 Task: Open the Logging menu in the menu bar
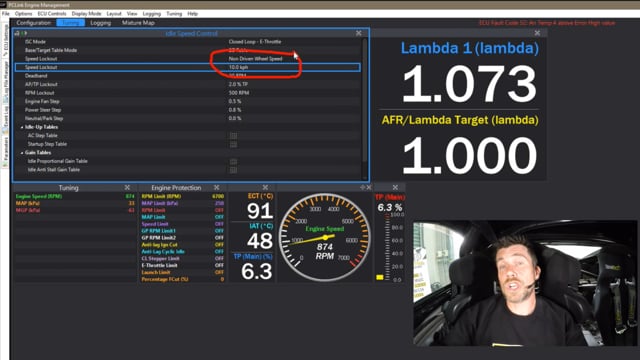[152, 13]
